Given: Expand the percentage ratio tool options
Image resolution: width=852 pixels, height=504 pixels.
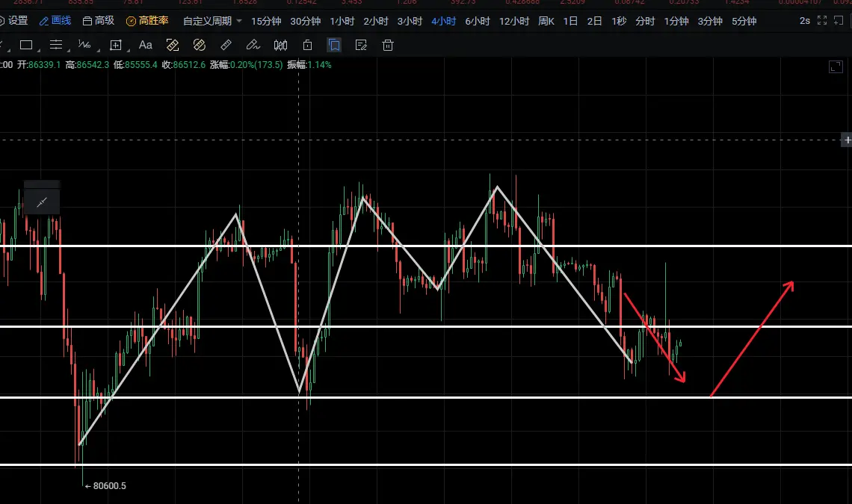Looking at the screenshot, I should 99,50.
